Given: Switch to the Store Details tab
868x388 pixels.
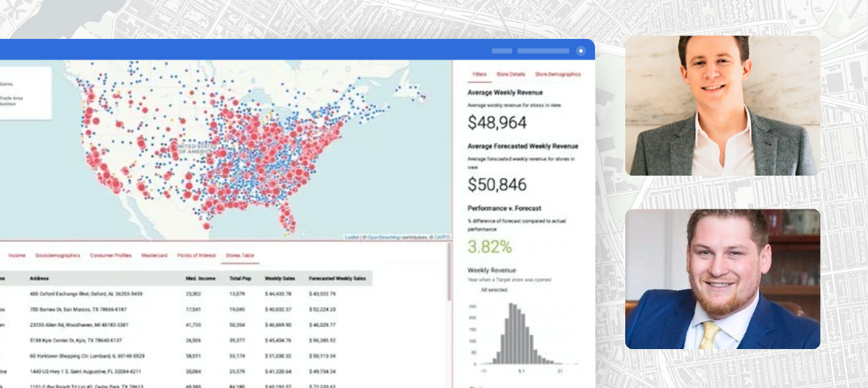Looking at the screenshot, I should (x=511, y=74).
